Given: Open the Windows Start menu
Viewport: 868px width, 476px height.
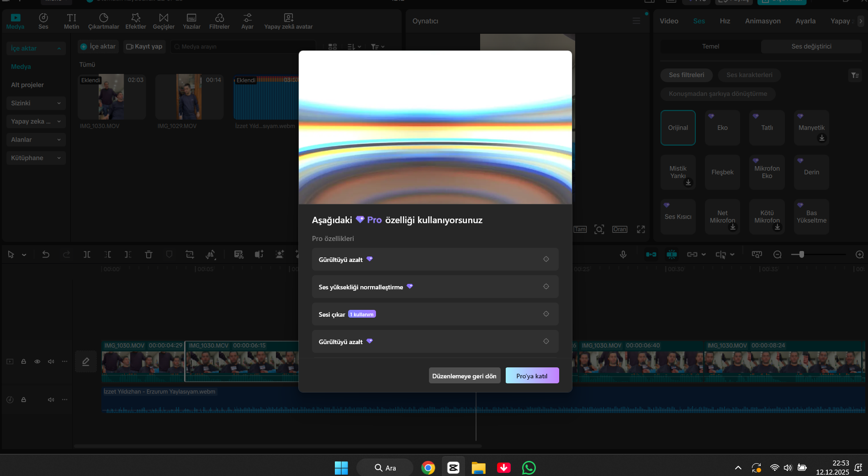Looking at the screenshot, I should click(341, 468).
